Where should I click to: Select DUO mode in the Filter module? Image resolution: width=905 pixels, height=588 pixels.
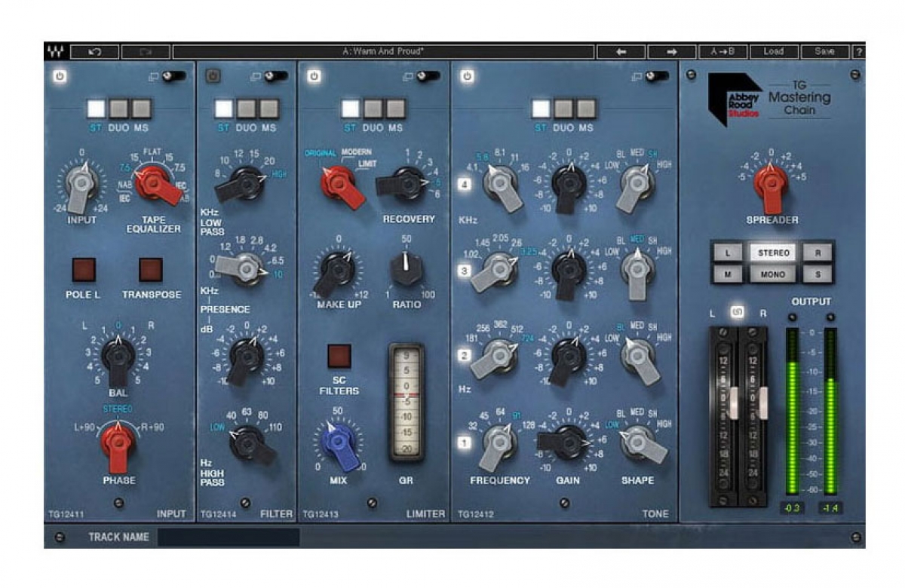247,109
